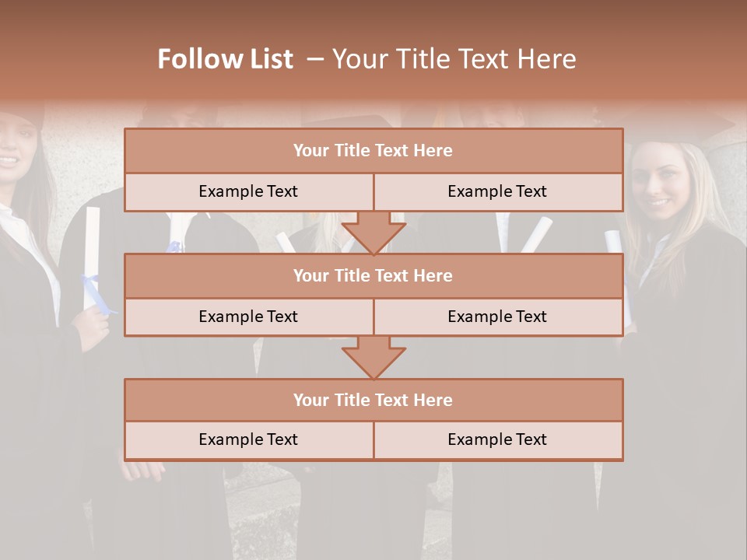
Task: Select the bottom "Your Title Text Here" box
Action: (373, 400)
